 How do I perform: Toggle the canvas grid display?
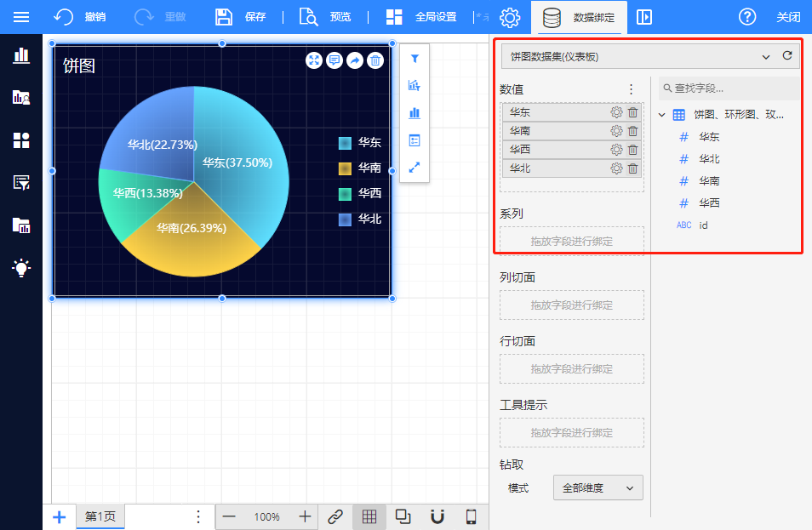369,516
